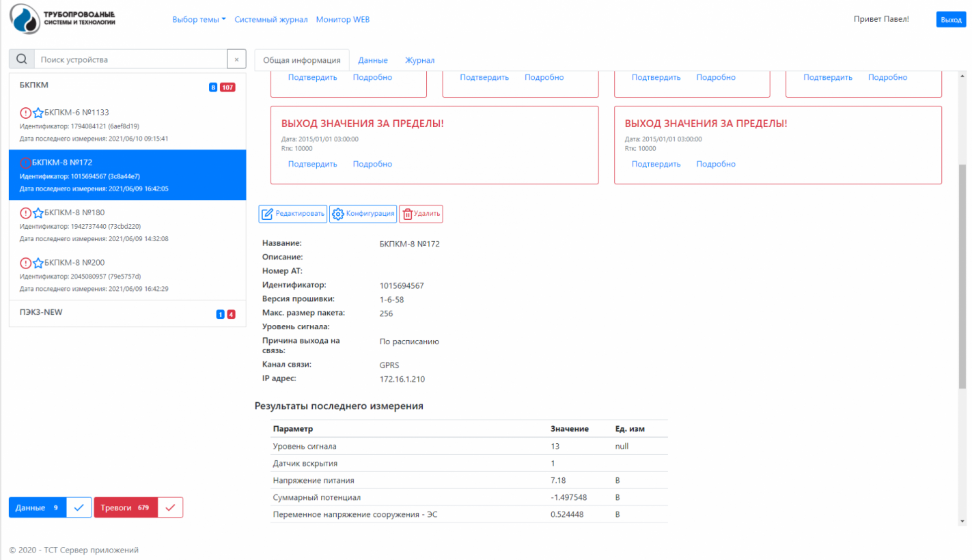
Task: Click alert icon of БКПКМ-8 №180
Action: click(25, 213)
